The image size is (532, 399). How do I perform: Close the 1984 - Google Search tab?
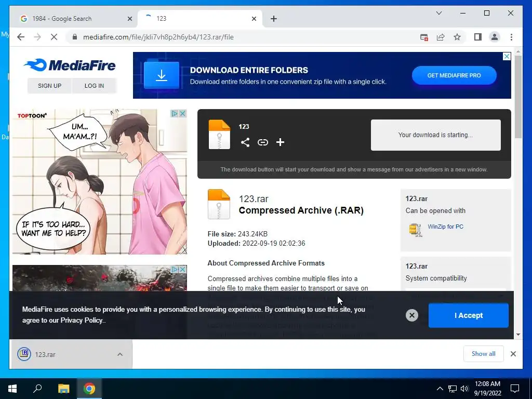129,19
